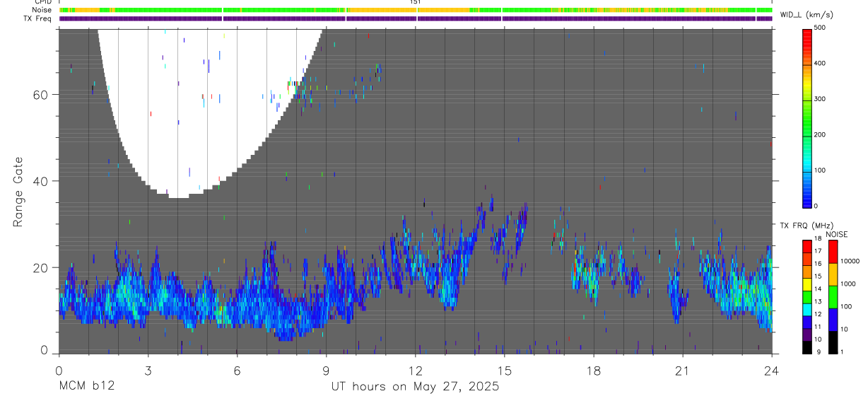The height and width of the screenshot is (401, 868).
Task: Click the '13' tick in TX FRQ legend
Action: tap(818, 302)
